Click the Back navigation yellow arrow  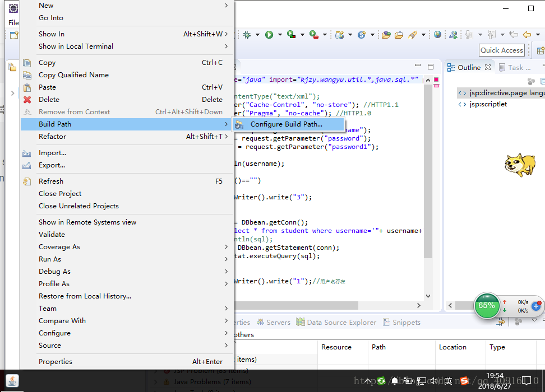click(527, 35)
